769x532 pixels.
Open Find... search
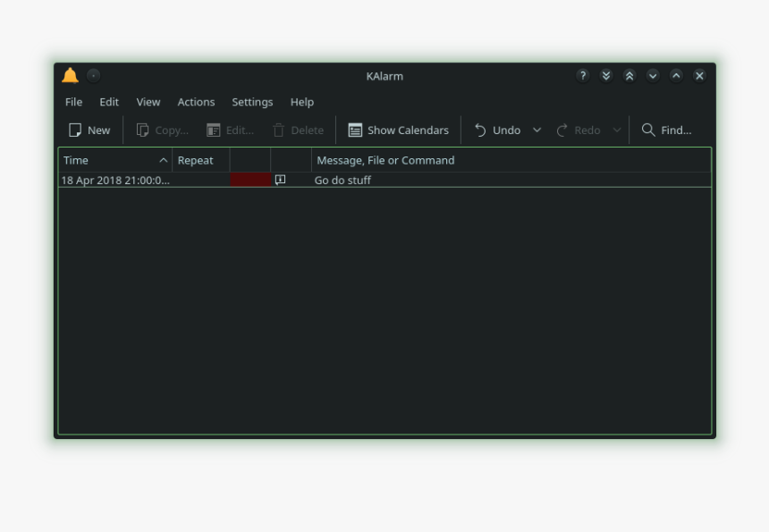(x=666, y=131)
